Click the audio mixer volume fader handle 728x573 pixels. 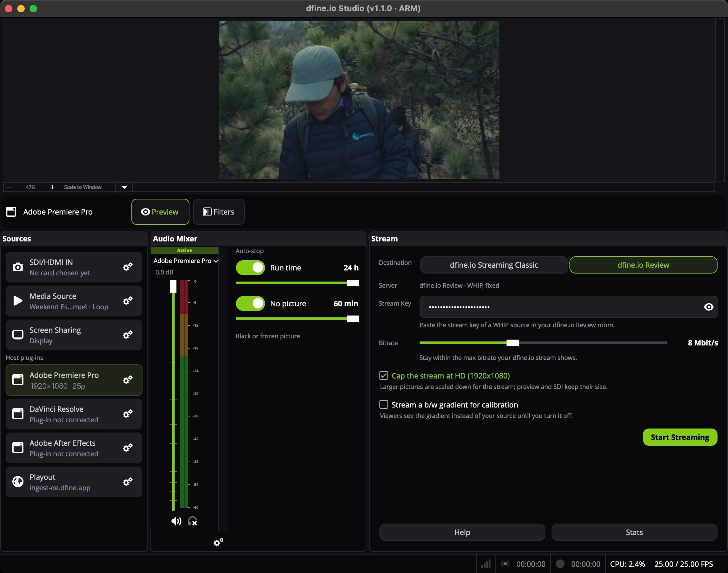coord(173,286)
